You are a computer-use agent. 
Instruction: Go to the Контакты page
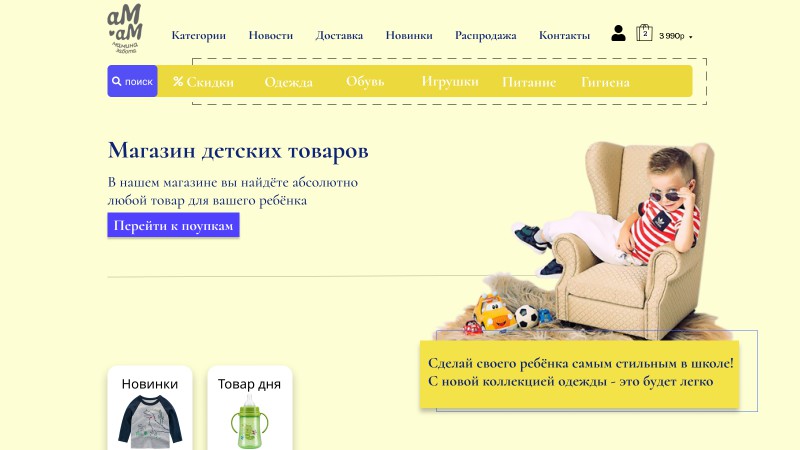[x=564, y=36]
